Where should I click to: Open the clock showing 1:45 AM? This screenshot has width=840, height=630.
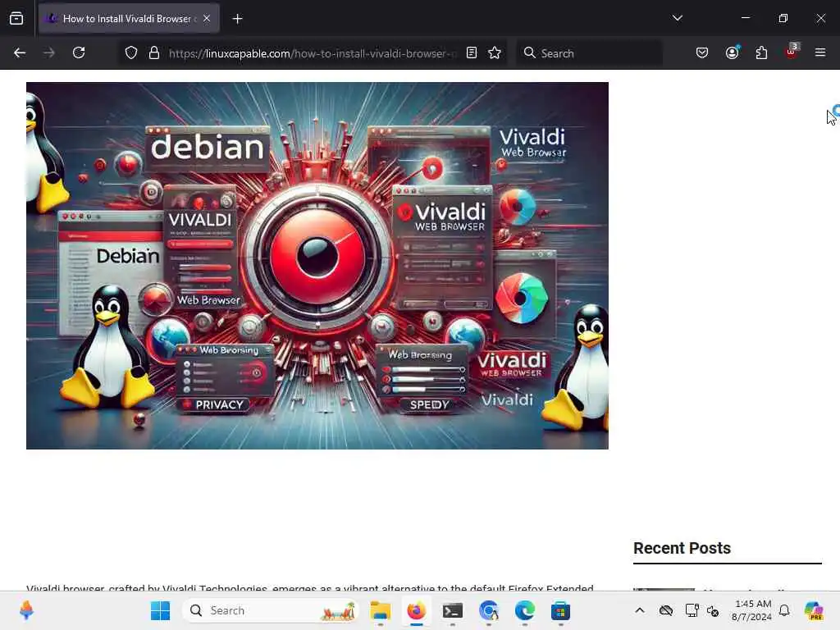752,610
